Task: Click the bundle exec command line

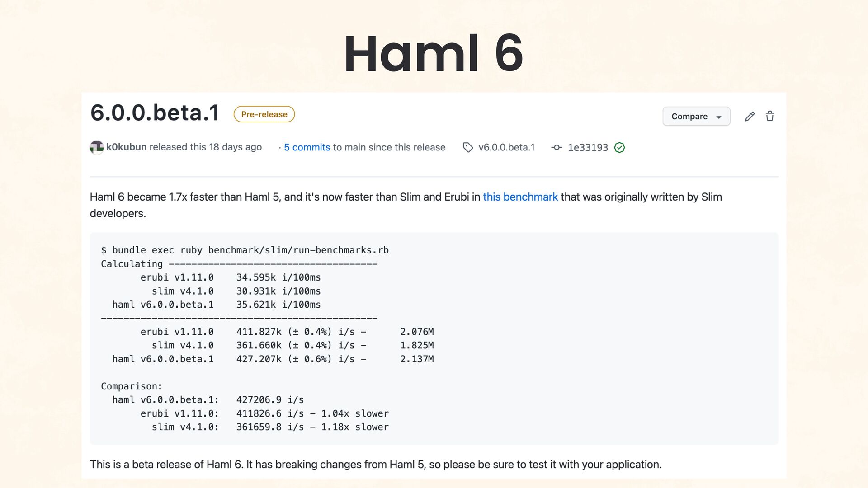Action: (x=245, y=250)
